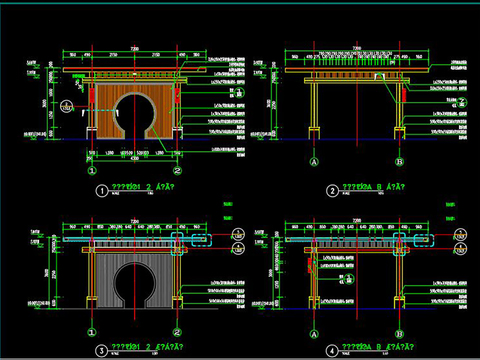Viewport: 480px width, 360px height.
Task: Select view title number circle 3
Action: coord(102,351)
